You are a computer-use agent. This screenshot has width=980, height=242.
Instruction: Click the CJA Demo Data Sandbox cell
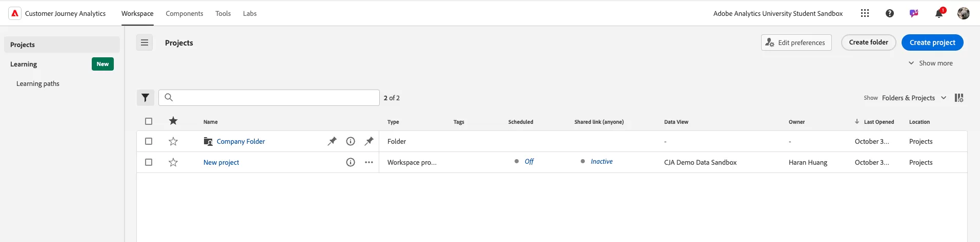[700, 162]
